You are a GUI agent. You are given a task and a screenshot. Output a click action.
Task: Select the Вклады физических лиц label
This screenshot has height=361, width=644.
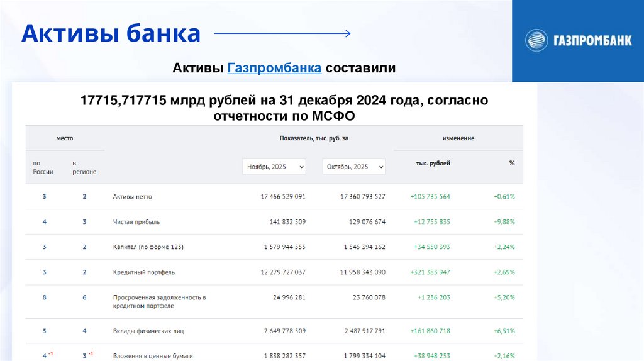pyautogui.click(x=148, y=331)
